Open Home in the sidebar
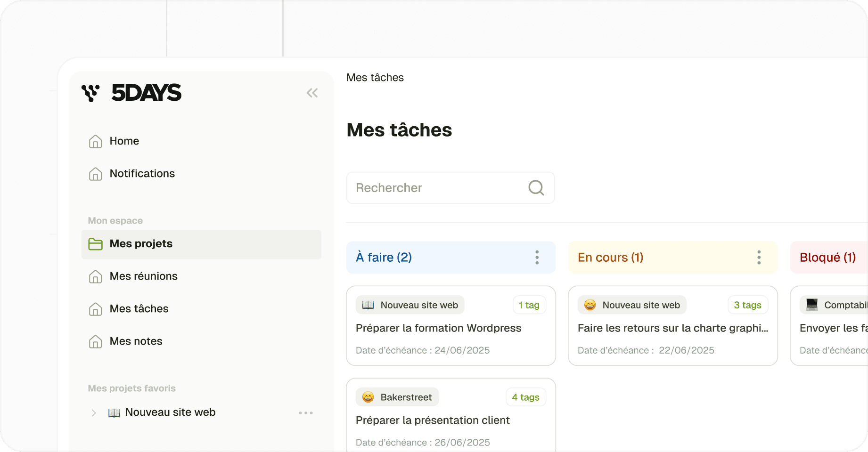This screenshot has width=868, height=452. coord(124,141)
